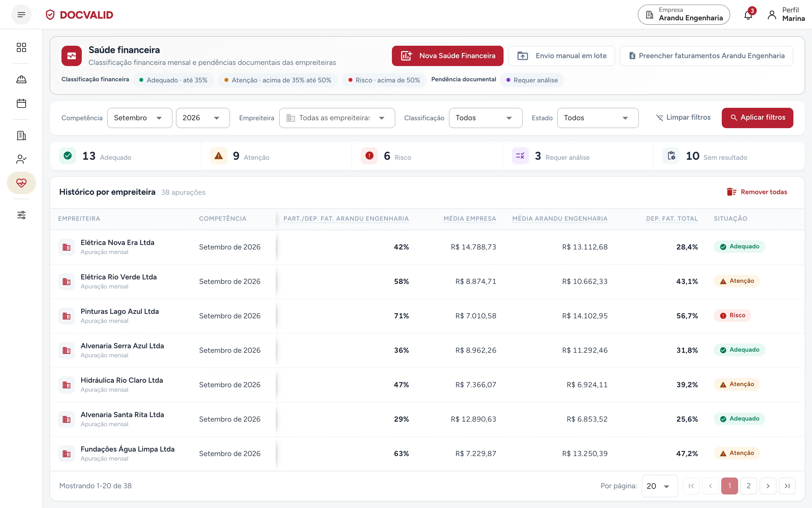Click the Risco status badge for Pinturas Lago Azul
The image size is (812, 508).
click(x=732, y=316)
